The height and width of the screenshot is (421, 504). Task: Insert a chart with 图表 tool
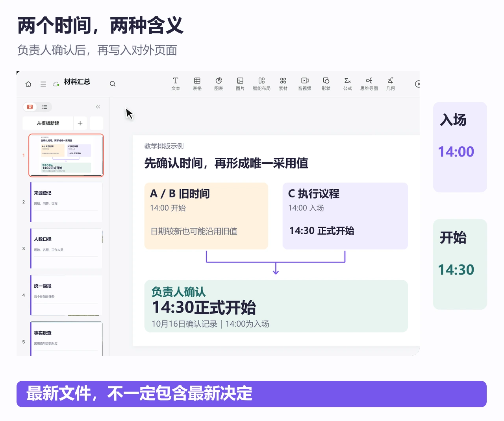(219, 84)
